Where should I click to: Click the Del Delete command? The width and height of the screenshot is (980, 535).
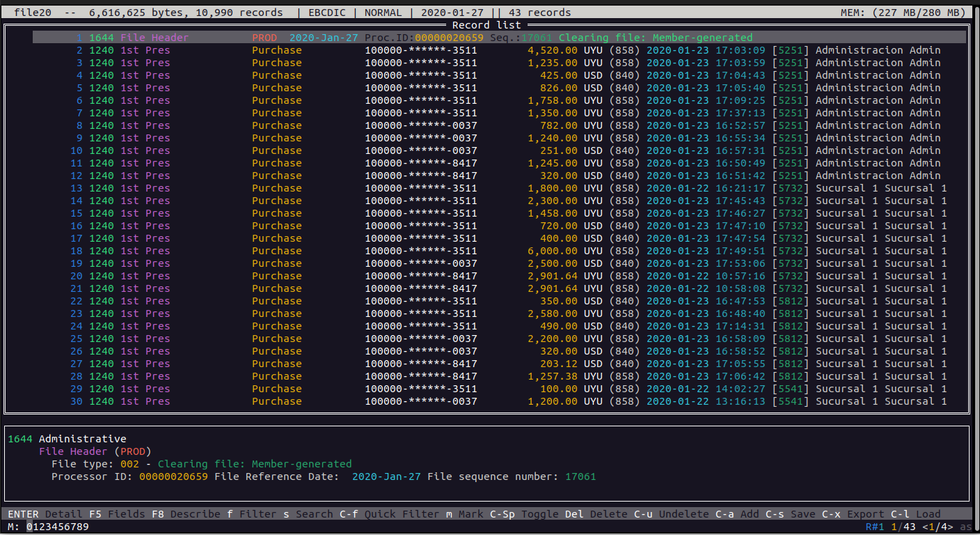596,514
